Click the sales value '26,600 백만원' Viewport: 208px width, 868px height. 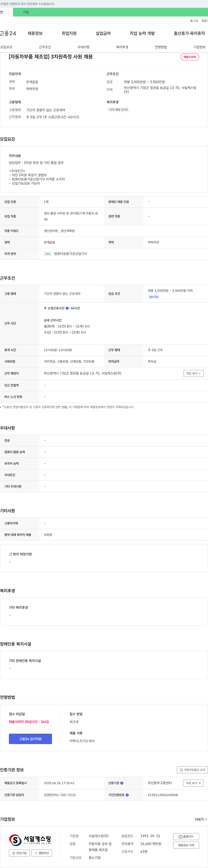tap(151, 844)
